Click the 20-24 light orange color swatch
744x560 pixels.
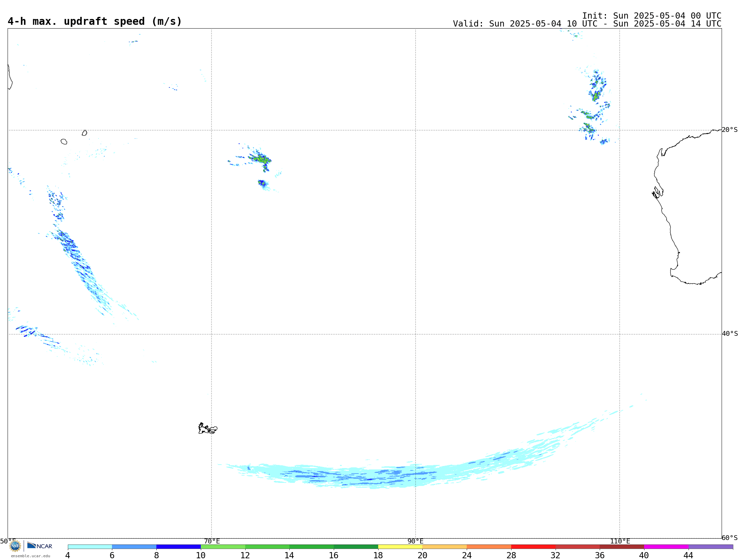pos(445,547)
